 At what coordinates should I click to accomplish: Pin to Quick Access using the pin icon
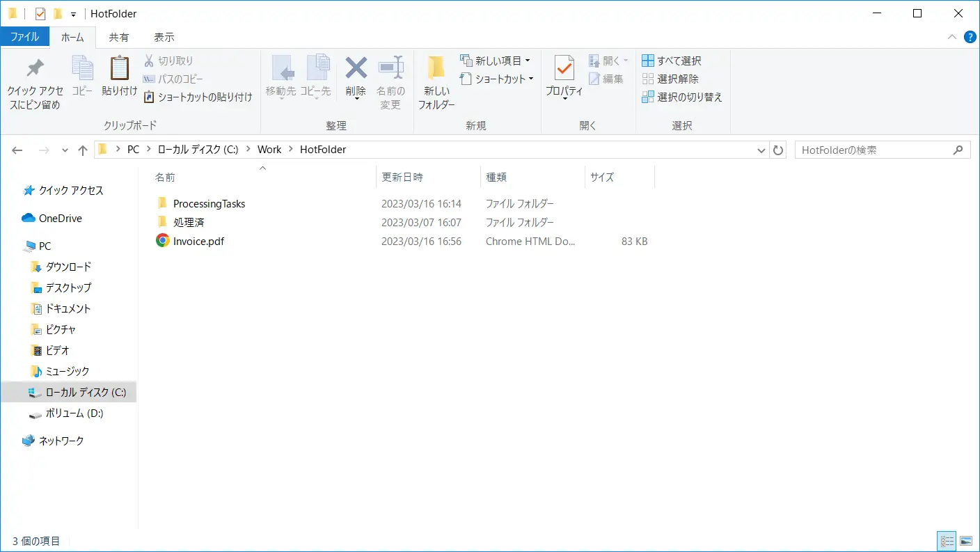point(35,68)
